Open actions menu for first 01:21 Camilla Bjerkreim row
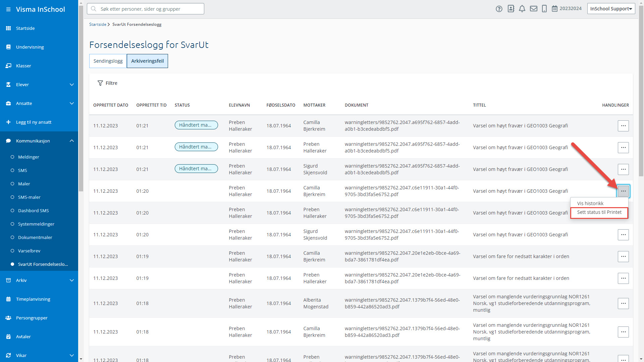 tap(623, 126)
